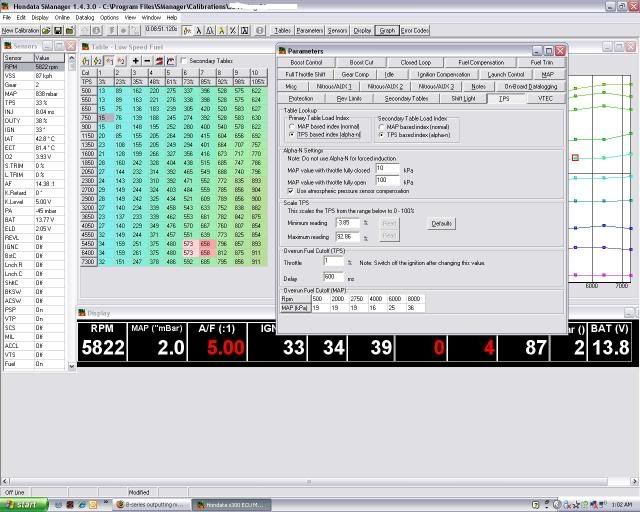Select secondary MAP based index (normal) radio
This screenshot has height=512, width=640.
(382, 127)
